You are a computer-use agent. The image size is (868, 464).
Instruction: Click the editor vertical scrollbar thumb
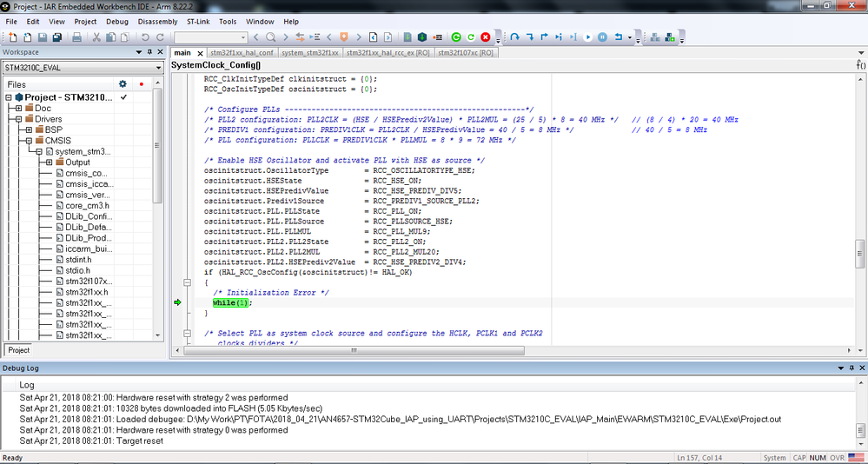859,253
